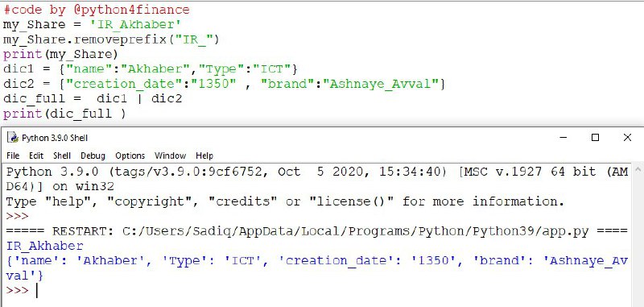This screenshot has height=307, width=644.
Task: Open the Debug menu
Action: 93,156
